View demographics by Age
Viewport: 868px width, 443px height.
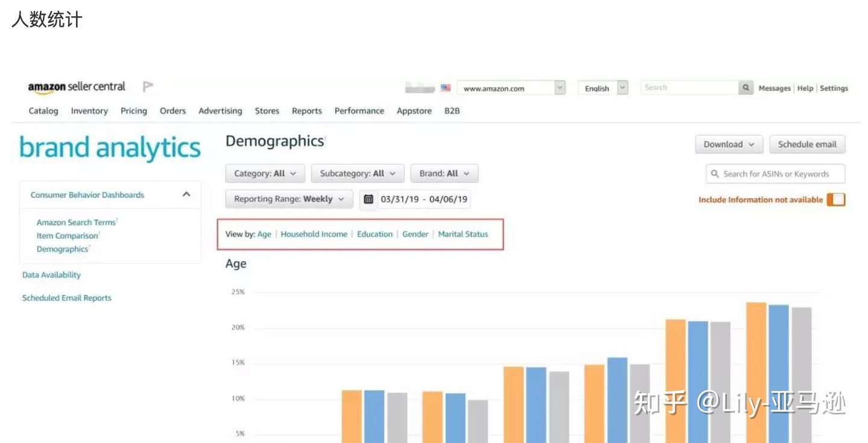tap(264, 234)
